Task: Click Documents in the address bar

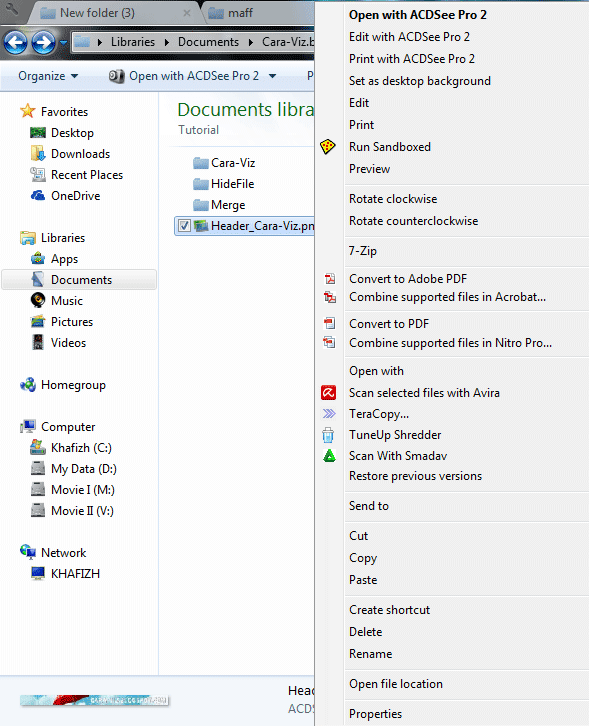Action: (x=208, y=42)
